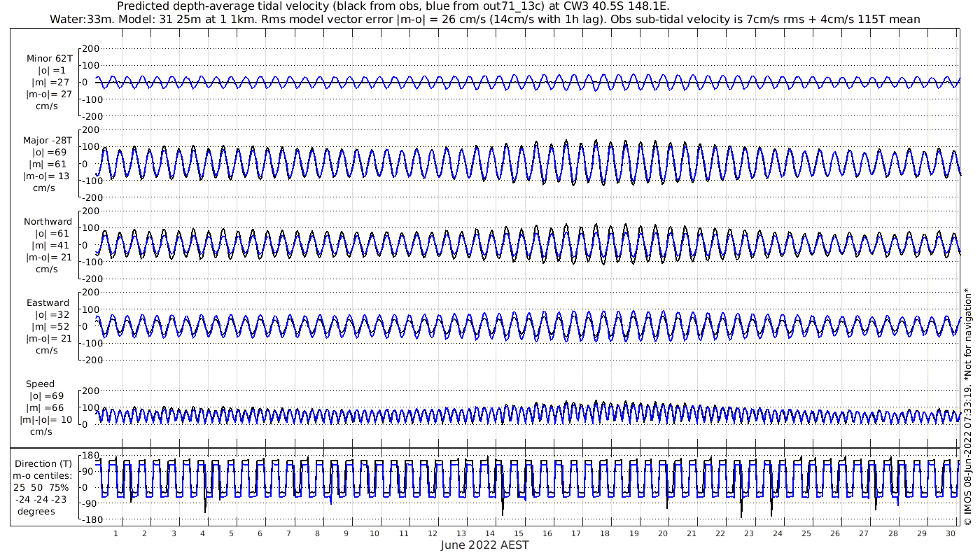This screenshot has height=560, width=980.
Task: Click day "7" on the date axis
Action: tap(288, 533)
